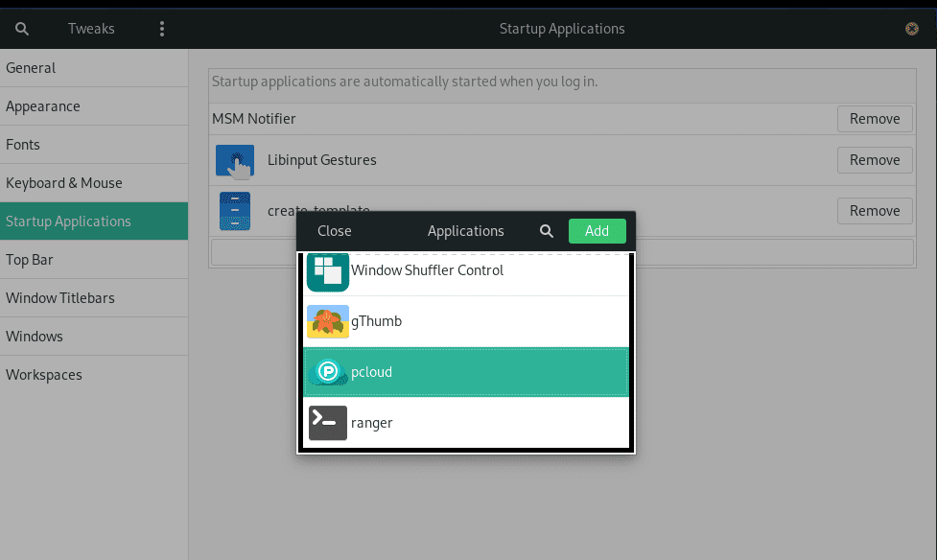Screen dimensions: 937x560
Task: Open the Top Bar section
Action: pos(31,259)
